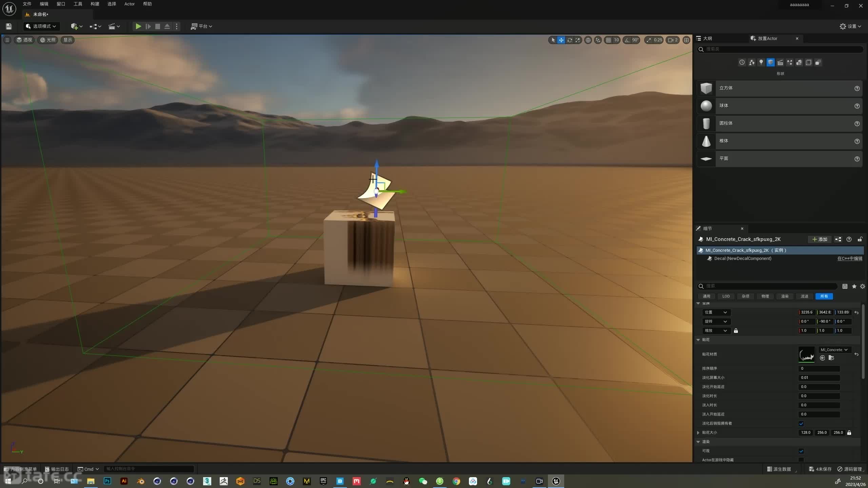Open the blueprints toolbar dropdown
Image resolution: width=868 pixels, height=488 pixels.
coord(95,26)
